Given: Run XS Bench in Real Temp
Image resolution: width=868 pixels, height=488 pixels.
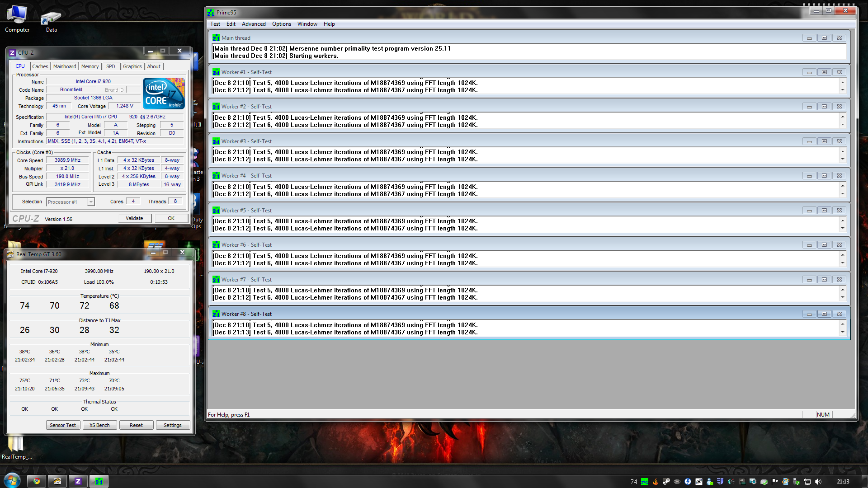Looking at the screenshot, I should [x=99, y=425].
